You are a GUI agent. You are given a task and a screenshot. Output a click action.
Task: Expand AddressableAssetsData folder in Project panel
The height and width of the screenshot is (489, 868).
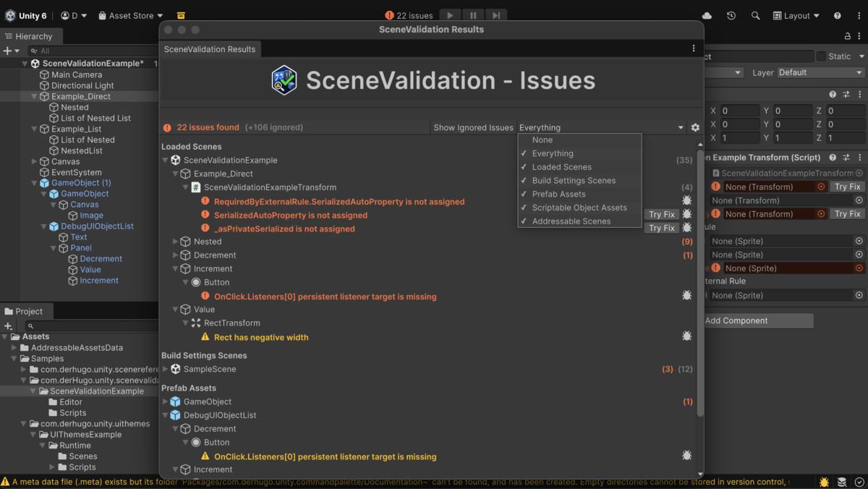click(15, 348)
